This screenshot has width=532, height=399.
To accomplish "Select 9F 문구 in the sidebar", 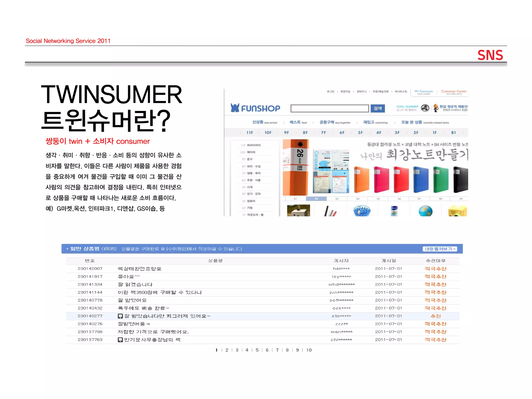I will point(247,159).
